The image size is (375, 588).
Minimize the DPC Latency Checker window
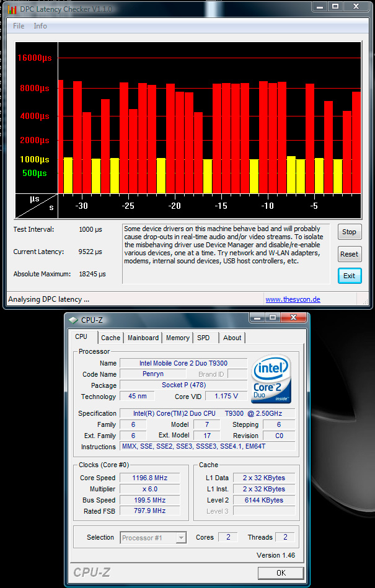pyautogui.click(x=320, y=6)
